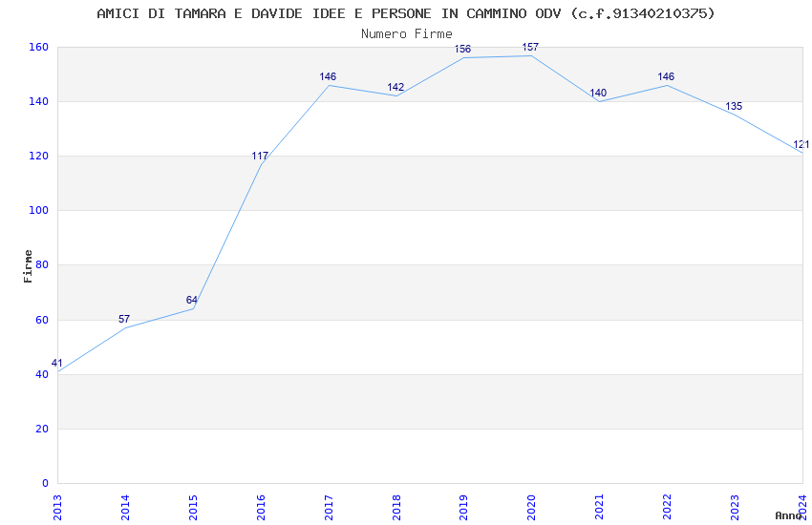This screenshot has width=812, height=525.
Task: Select the 121 value for 2024
Action: pos(801,144)
